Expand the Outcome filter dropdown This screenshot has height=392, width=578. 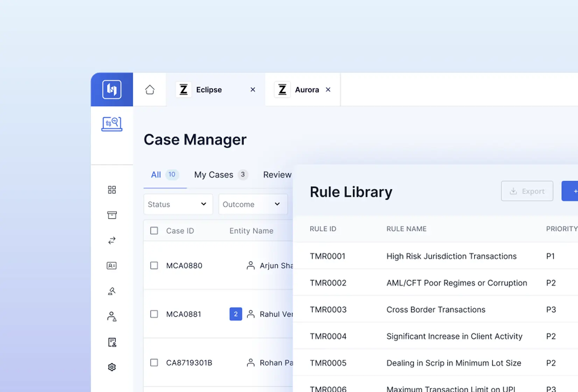[x=253, y=204]
